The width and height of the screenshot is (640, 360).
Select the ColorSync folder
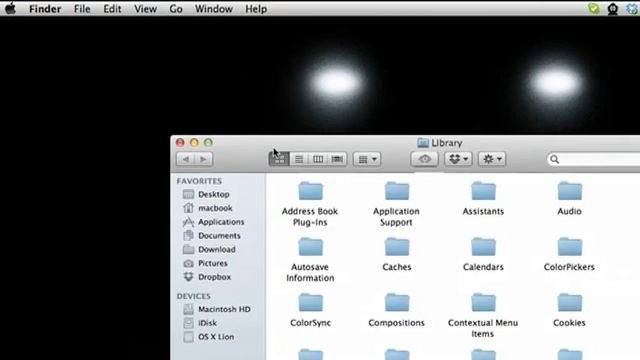pos(311,310)
